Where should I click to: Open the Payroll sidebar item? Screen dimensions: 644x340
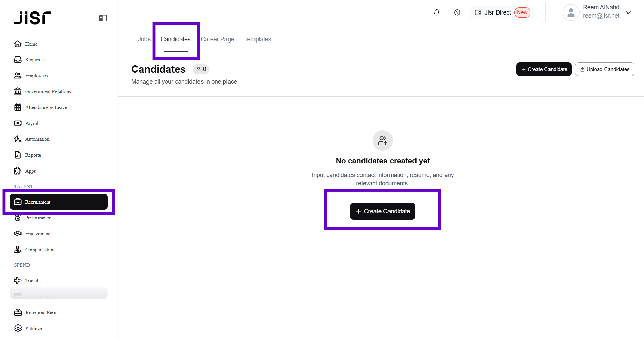coord(32,123)
